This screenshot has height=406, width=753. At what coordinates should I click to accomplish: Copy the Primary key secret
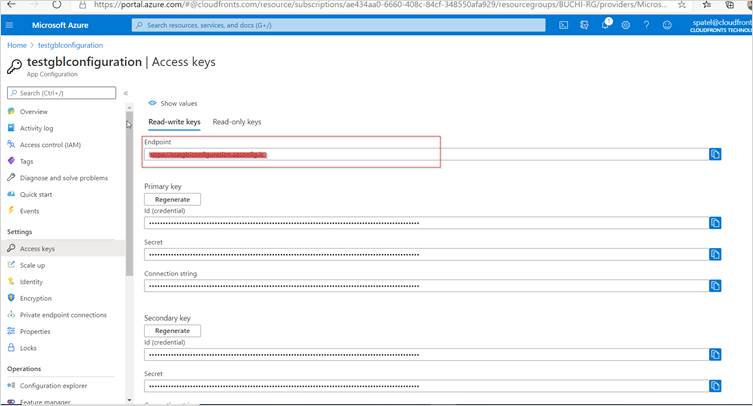coord(715,254)
